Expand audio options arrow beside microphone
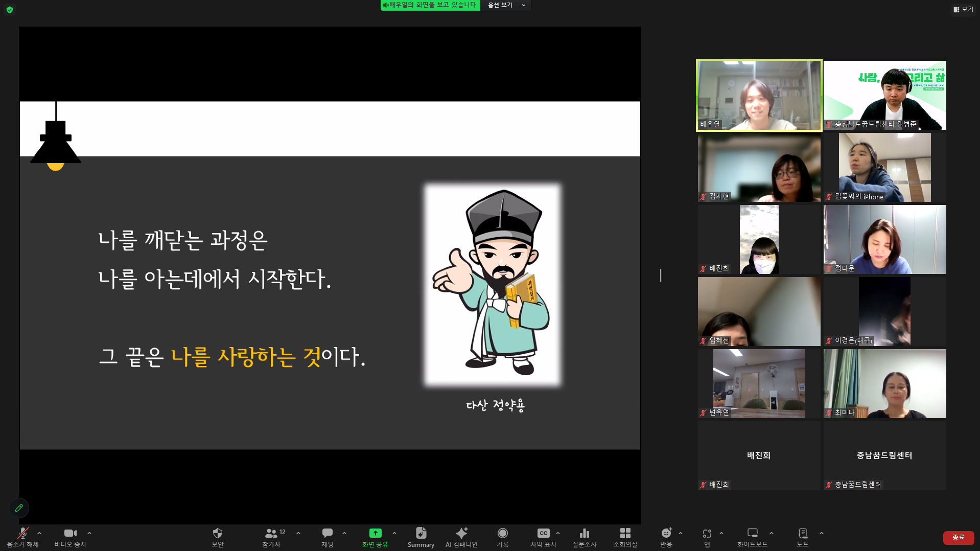Image resolution: width=980 pixels, height=551 pixels. coord(39,533)
